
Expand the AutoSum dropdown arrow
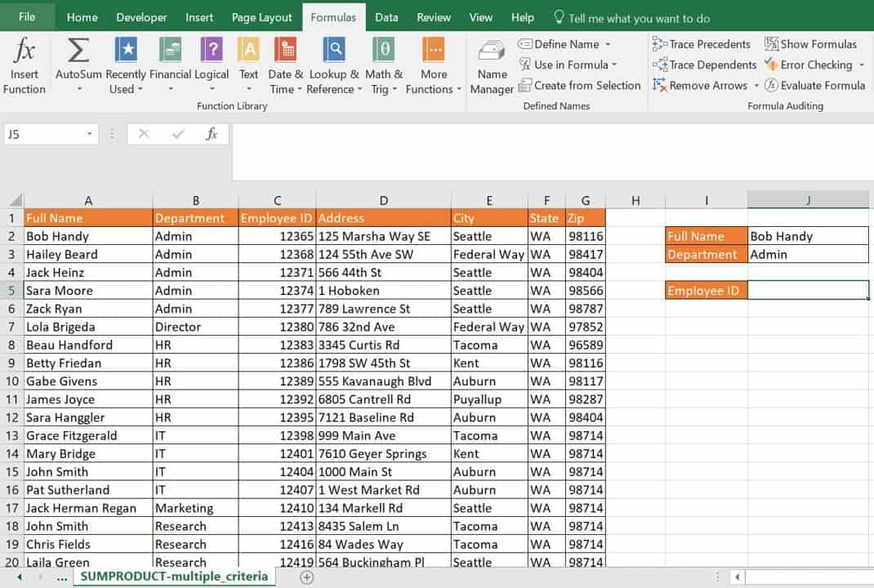coord(79,89)
